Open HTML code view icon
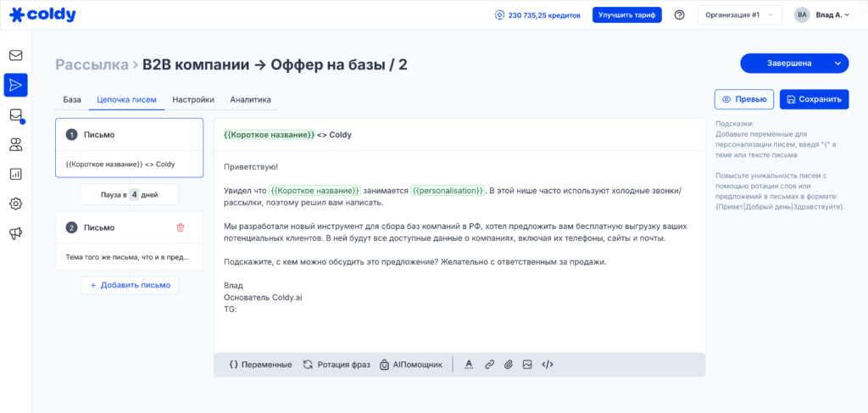868x413 pixels. click(548, 365)
